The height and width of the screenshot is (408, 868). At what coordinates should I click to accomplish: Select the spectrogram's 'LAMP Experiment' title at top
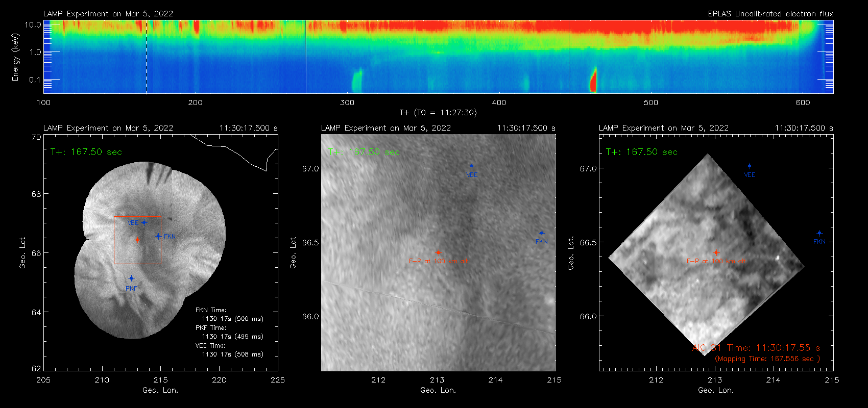(108, 14)
